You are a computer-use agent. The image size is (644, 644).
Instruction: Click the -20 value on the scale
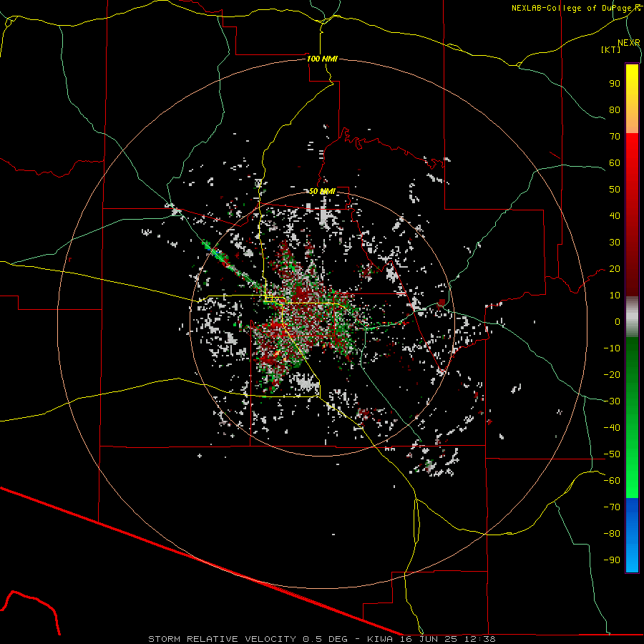(x=612, y=375)
